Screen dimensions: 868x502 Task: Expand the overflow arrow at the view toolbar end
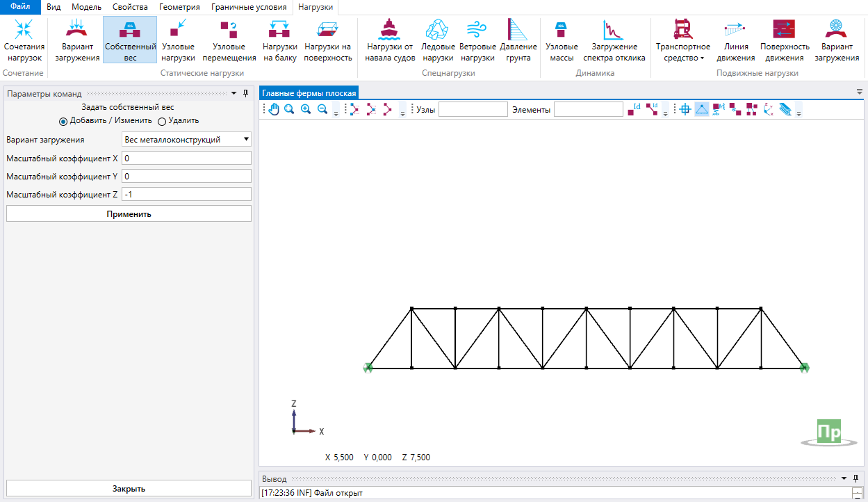(x=799, y=111)
